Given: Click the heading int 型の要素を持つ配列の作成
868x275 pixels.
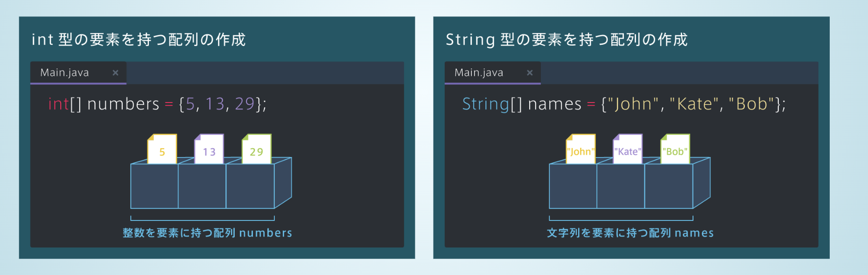Looking at the screenshot, I should pyautogui.click(x=139, y=40).
